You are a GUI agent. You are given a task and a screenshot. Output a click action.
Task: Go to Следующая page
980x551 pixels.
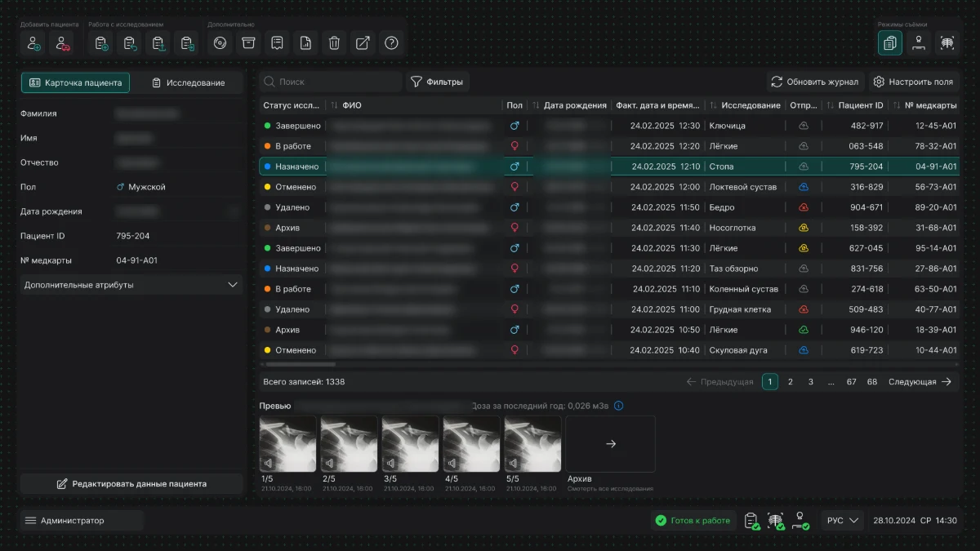coord(920,382)
